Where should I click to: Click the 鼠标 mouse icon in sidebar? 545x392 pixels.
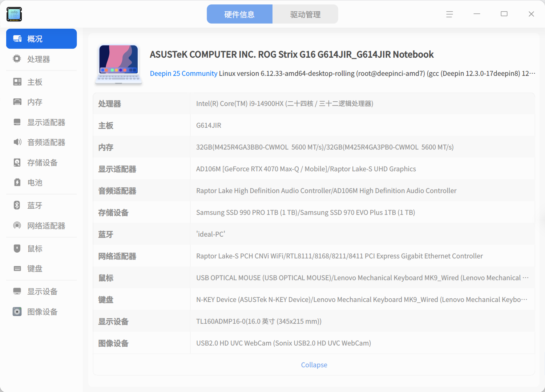17,249
